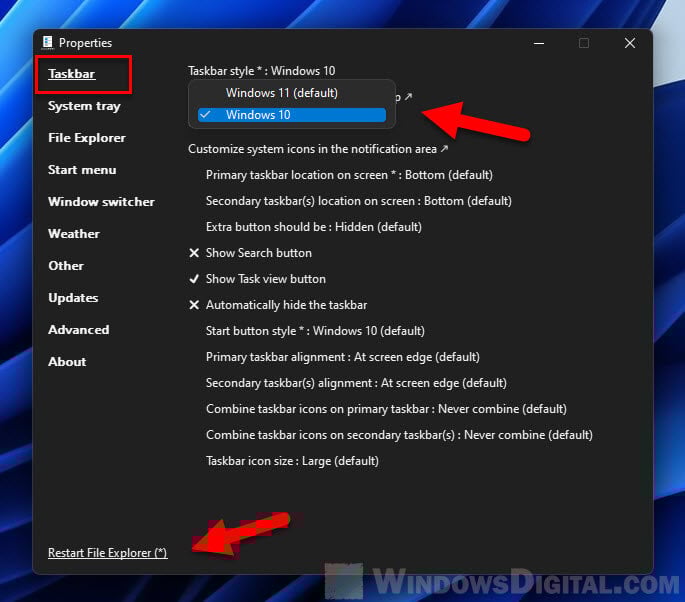Viewport: 685px width, 602px height.
Task: Go to Updates section
Action: [x=73, y=298]
